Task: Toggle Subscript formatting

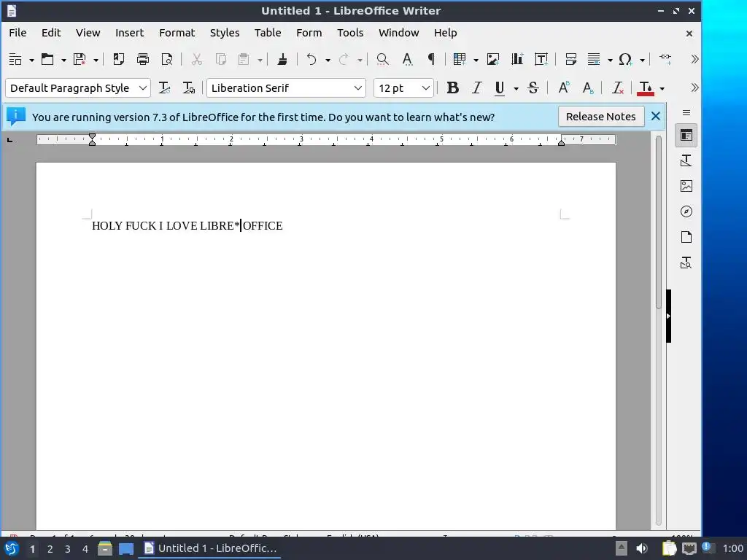Action: [588, 87]
